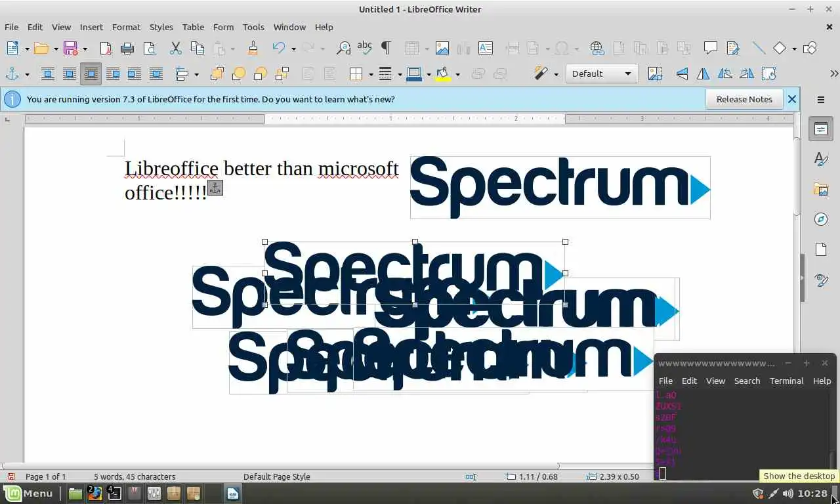Open the Format menu
840x504 pixels.
click(126, 27)
